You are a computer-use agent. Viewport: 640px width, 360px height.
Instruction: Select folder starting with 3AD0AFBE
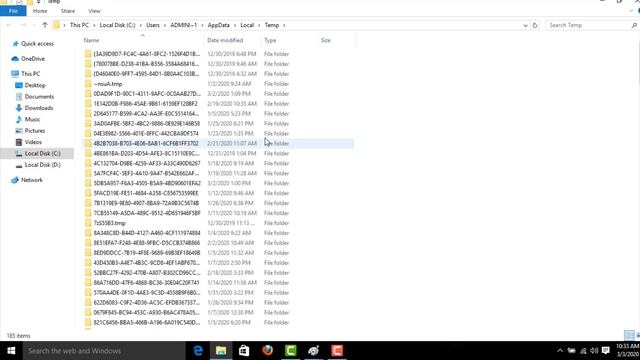pos(147,124)
